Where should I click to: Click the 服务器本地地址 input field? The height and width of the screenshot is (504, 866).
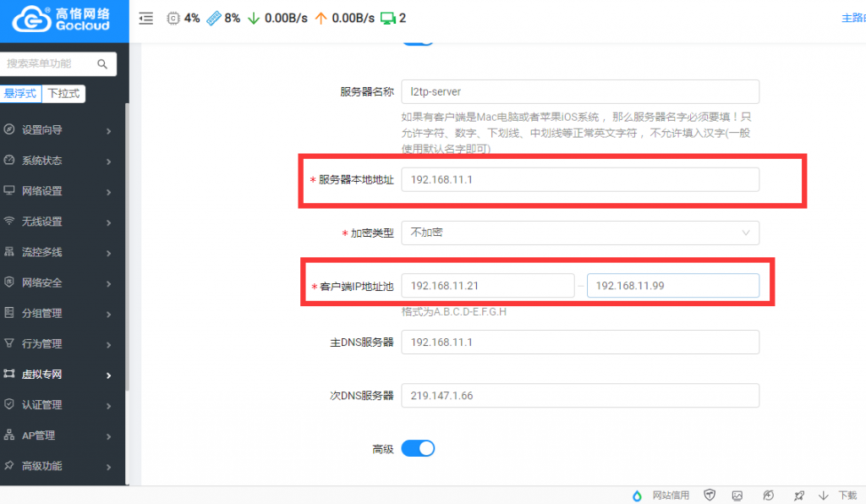(580, 179)
